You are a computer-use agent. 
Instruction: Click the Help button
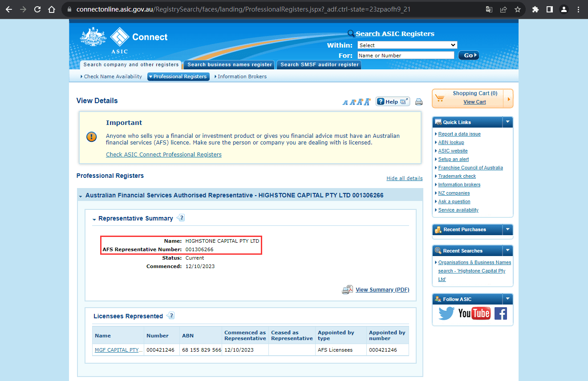[393, 101]
